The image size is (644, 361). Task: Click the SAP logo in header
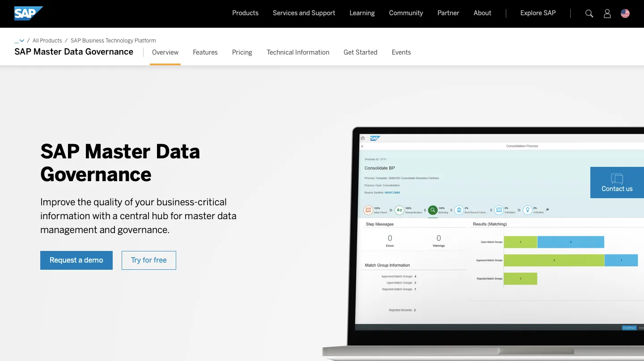coord(29,13)
